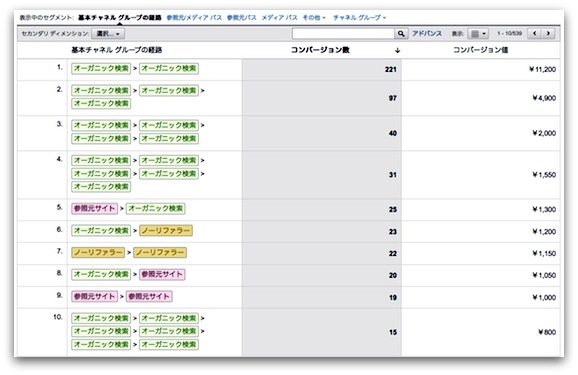Viewport: 578px width, 375px height.
Task: Switch to 参照元/メディア パス
Action: (x=194, y=17)
